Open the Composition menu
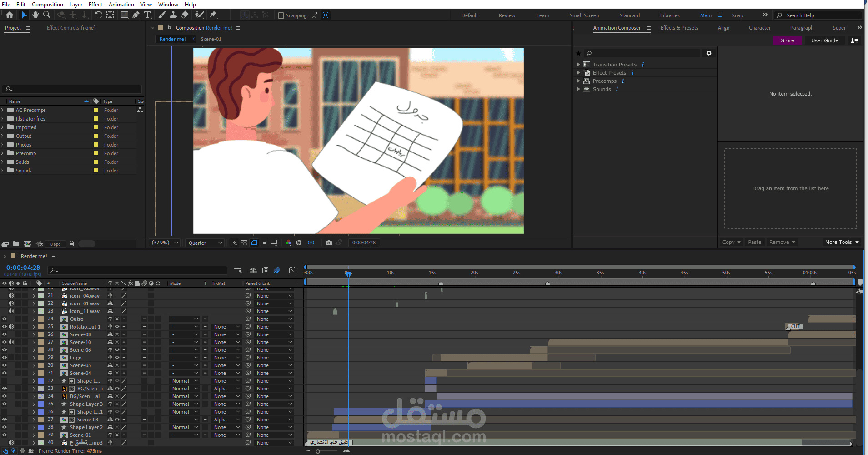This screenshot has width=868, height=455. (47, 5)
